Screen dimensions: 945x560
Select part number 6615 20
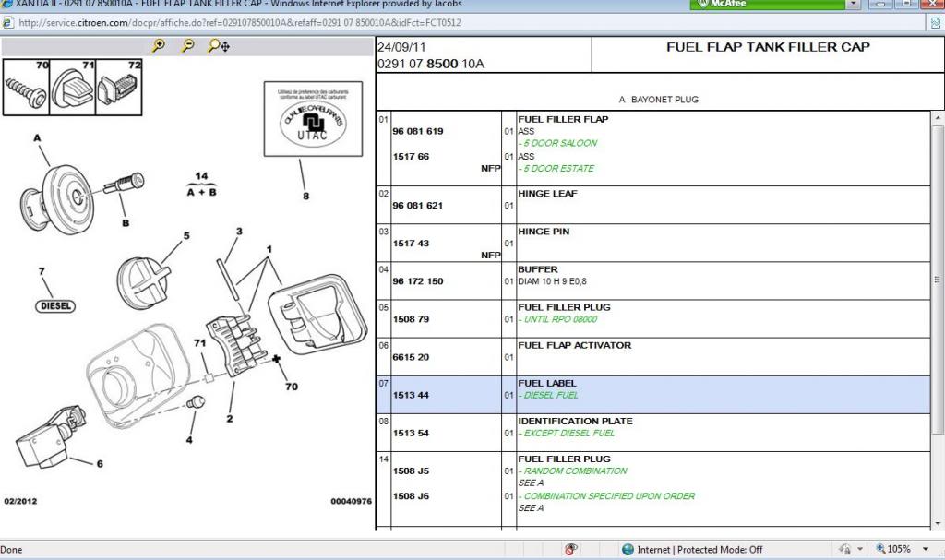[411, 357]
